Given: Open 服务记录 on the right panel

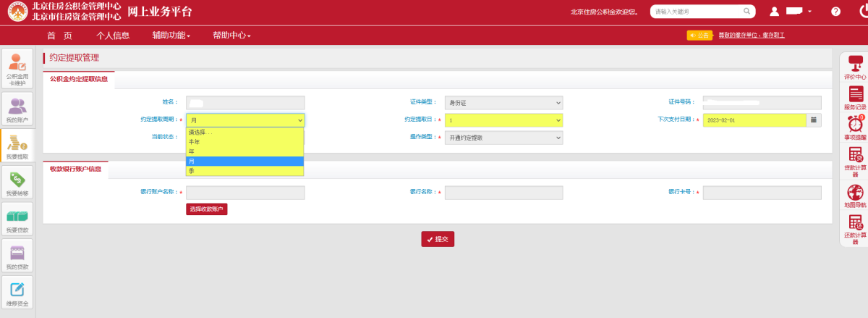Looking at the screenshot, I should (855, 96).
